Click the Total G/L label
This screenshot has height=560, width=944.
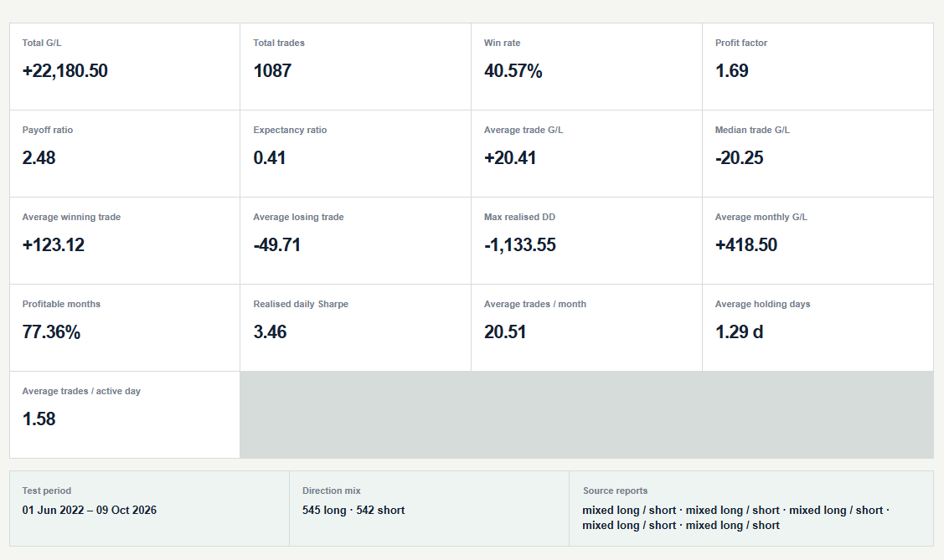click(x=42, y=43)
